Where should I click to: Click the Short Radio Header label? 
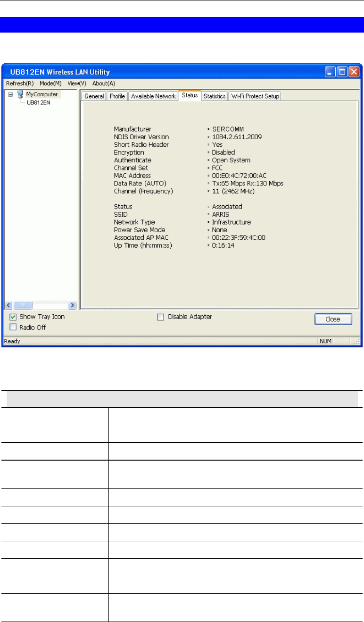[x=141, y=144]
